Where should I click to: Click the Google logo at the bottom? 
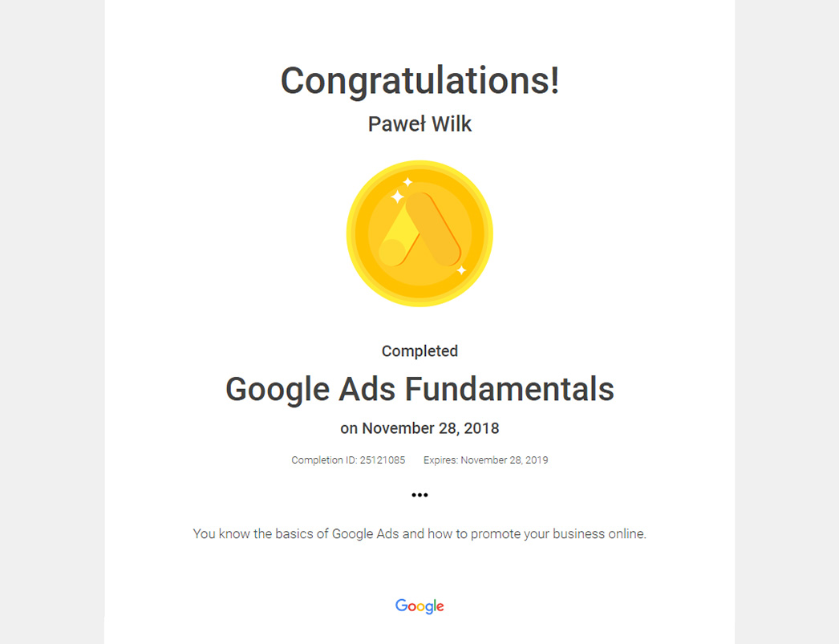point(419,606)
